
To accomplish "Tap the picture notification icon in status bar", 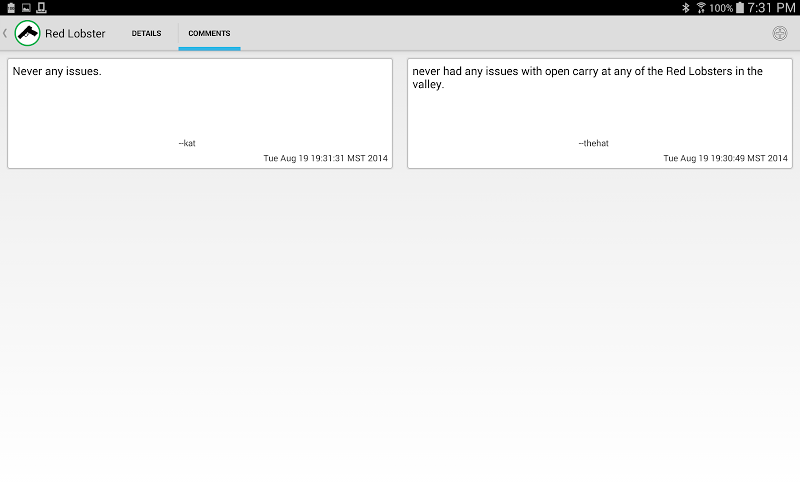I will pyautogui.click(x=26, y=8).
